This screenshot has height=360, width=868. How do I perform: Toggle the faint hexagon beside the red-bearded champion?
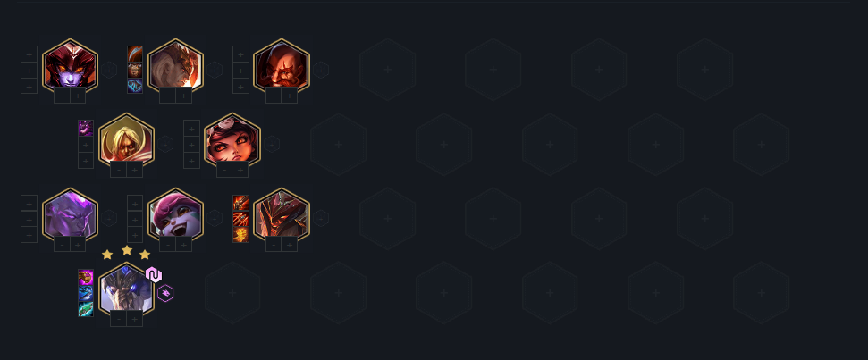[321, 71]
